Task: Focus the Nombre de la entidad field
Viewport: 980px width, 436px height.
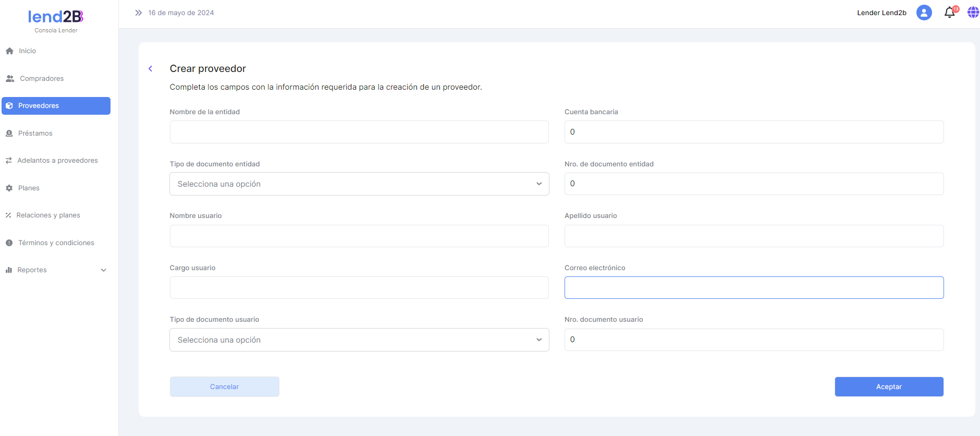Action: pyautogui.click(x=359, y=132)
